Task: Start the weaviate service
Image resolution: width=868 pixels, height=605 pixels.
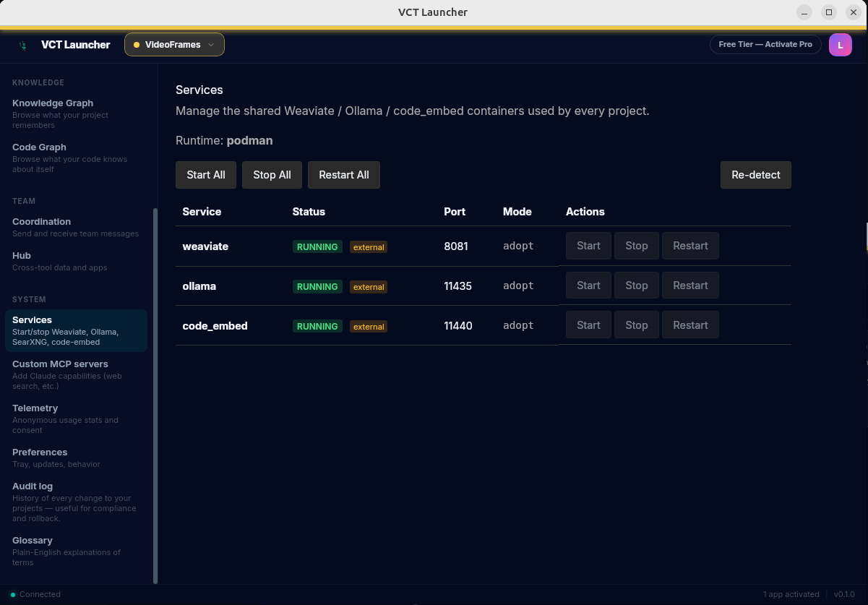Action: click(588, 246)
